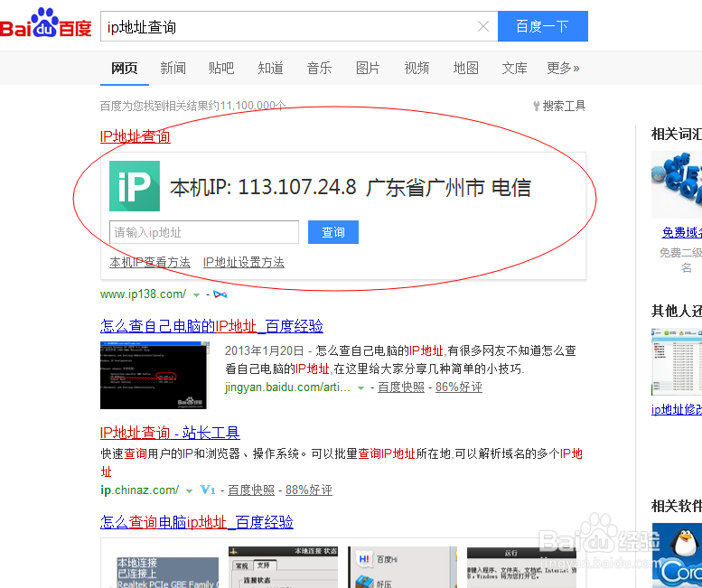This screenshot has width=702, height=588.
Task: Click the 86%好评 rating link
Action: point(459,387)
